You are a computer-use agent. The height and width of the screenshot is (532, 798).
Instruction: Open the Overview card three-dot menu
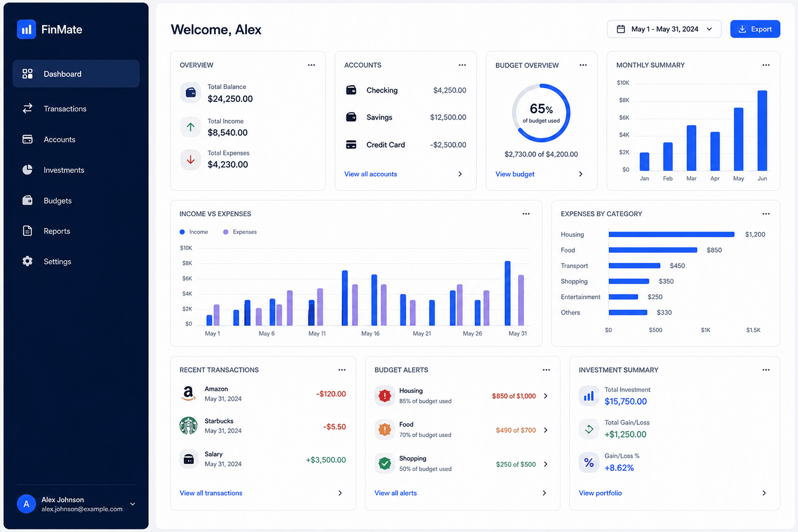click(x=311, y=65)
